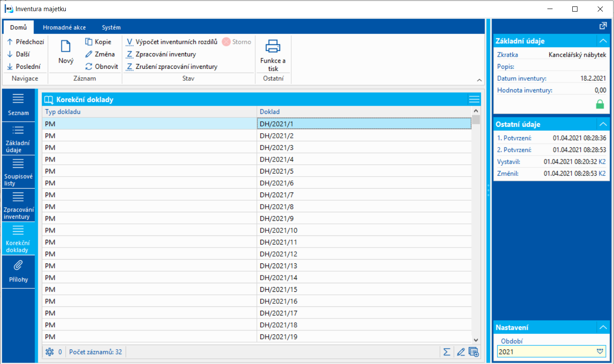Open the Seznam sidebar page

point(18,105)
